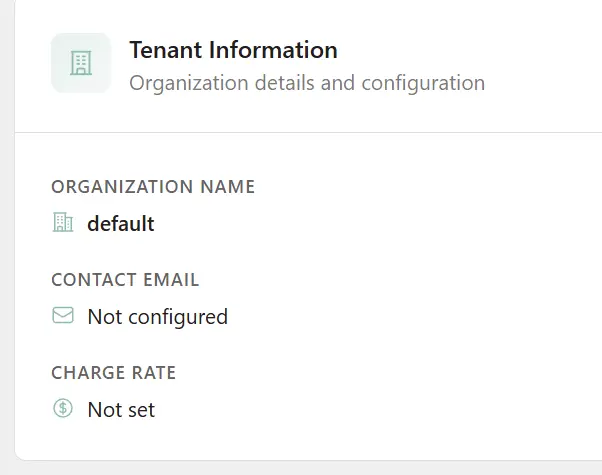Image resolution: width=602 pixels, height=475 pixels.
Task: Click the word Information in the card title
Action: (271, 50)
